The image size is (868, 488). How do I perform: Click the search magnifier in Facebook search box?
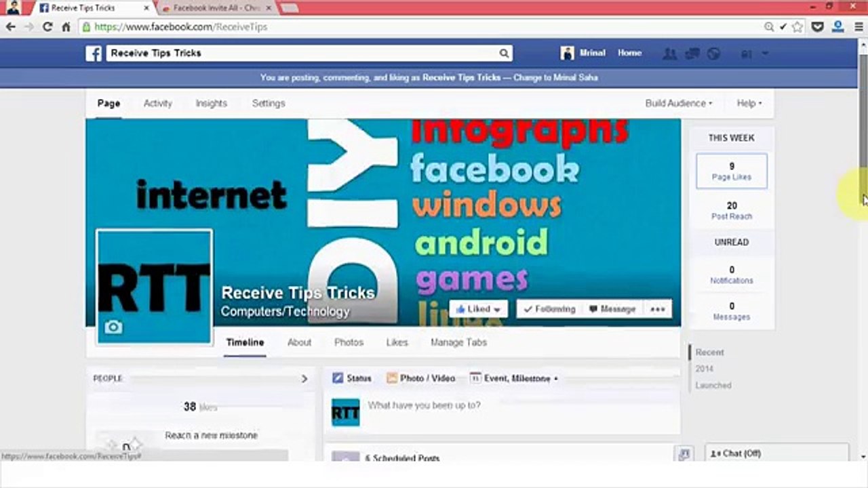504,54
